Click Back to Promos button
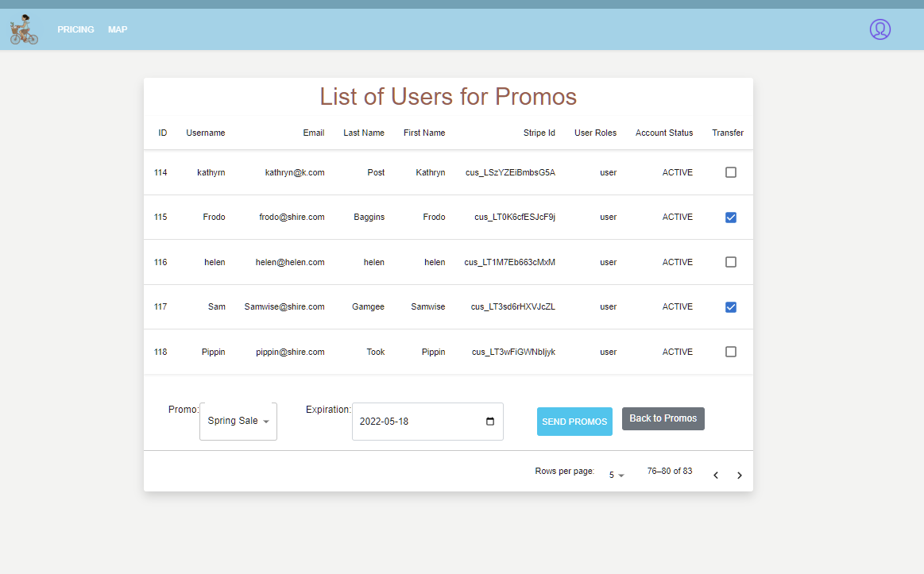 pos(663,418)
